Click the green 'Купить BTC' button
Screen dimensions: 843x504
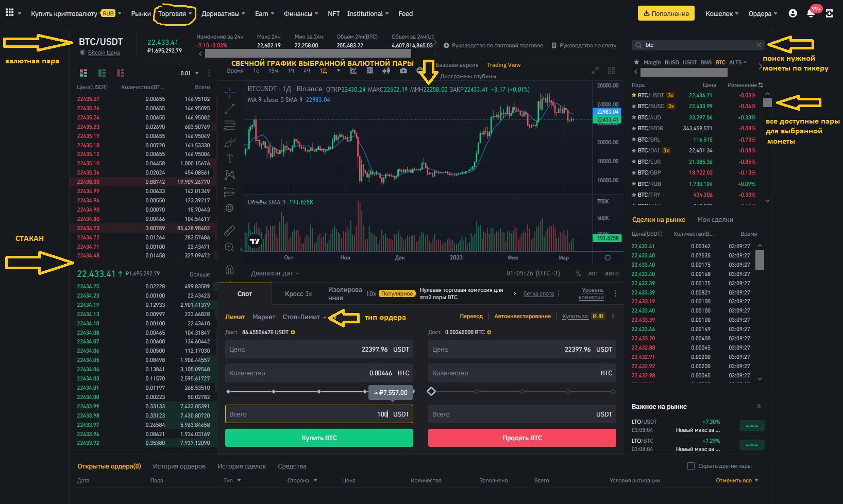319,438
